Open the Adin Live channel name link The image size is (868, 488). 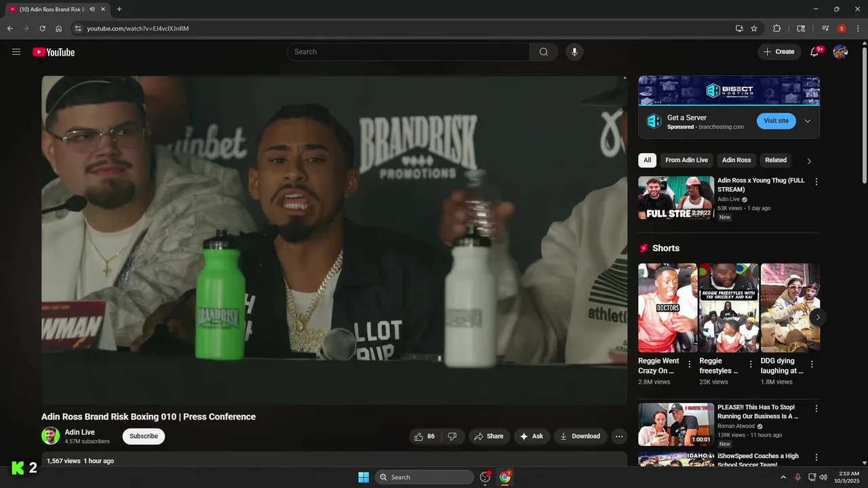(x=80, y=432)
